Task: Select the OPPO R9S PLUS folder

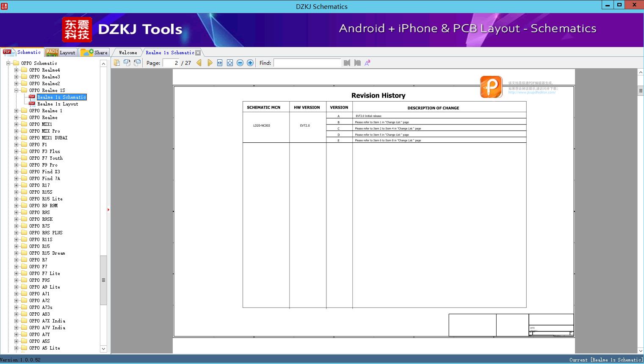Action: click(x=46, y=233)
